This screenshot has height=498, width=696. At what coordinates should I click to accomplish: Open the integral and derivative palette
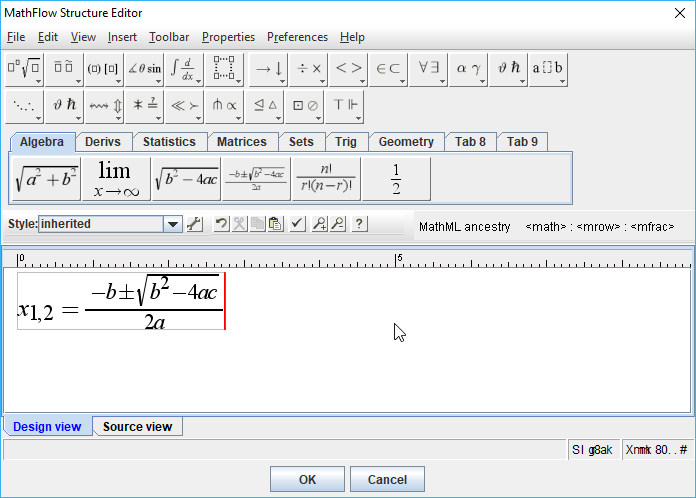pos(184,69)
